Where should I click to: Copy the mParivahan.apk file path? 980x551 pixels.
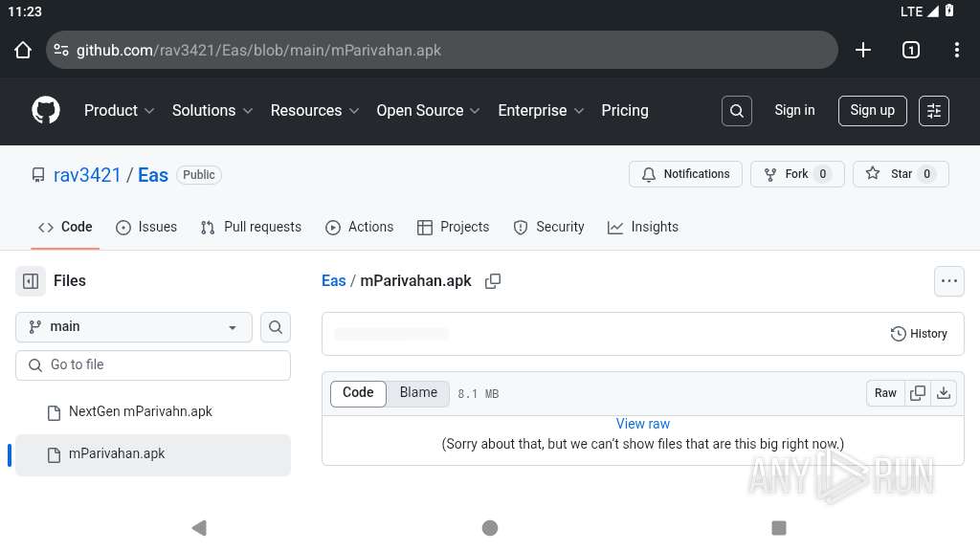493,281
